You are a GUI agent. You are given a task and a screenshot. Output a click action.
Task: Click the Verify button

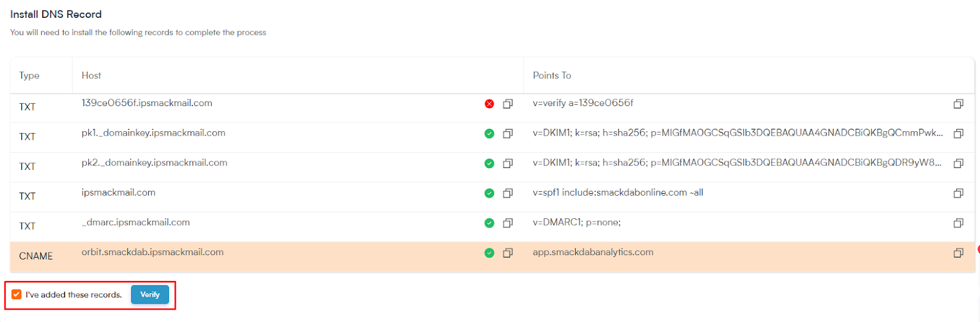click(150, 294)
